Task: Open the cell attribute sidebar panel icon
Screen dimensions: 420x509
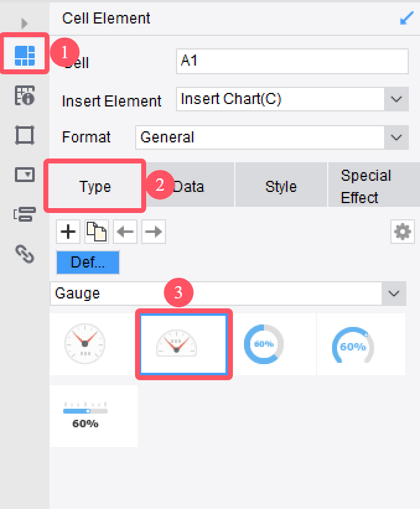Action: point(25,96)
